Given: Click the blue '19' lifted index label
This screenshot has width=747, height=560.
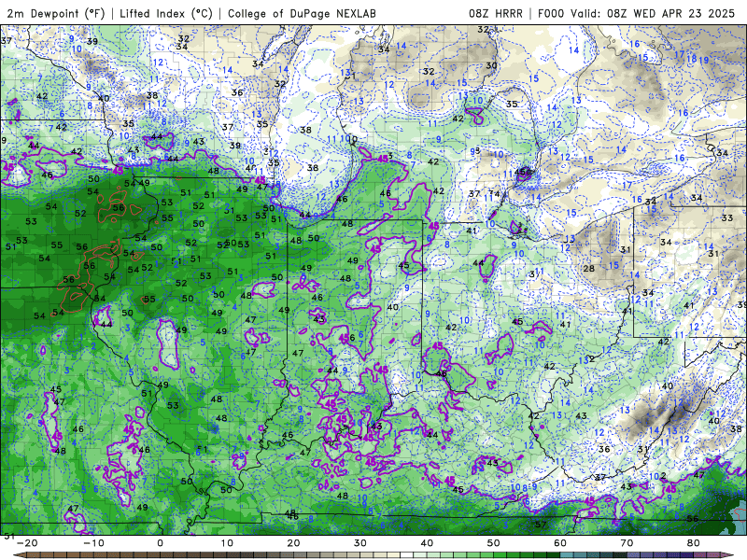Looking at the screenshot, I should tap(704, 60).
